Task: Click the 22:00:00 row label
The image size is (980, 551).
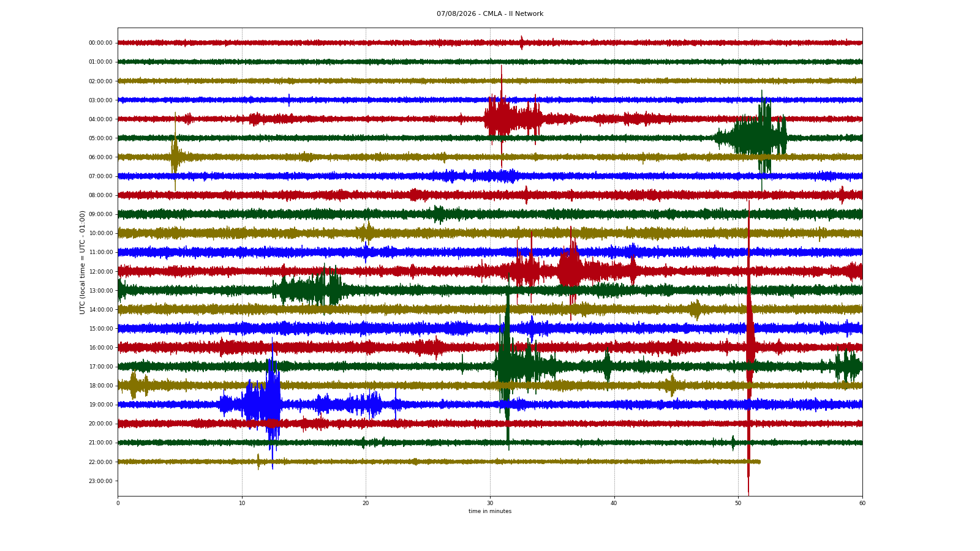Action: 100,462
